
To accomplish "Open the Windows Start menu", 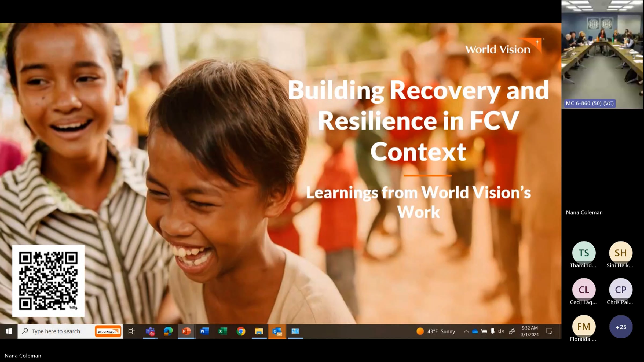I will (9, 331).
